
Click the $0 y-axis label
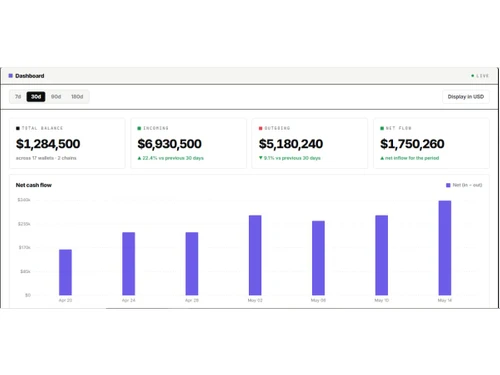(28, 295)
